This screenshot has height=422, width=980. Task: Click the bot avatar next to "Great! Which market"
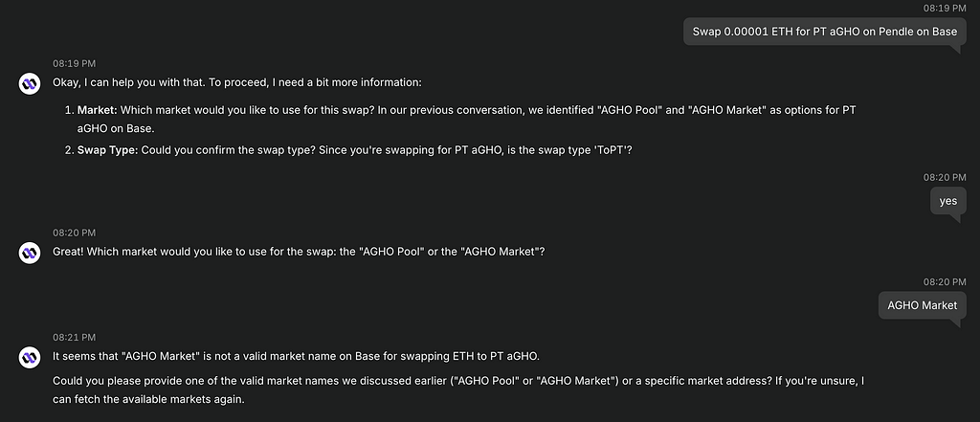click(x=30, y=253)
